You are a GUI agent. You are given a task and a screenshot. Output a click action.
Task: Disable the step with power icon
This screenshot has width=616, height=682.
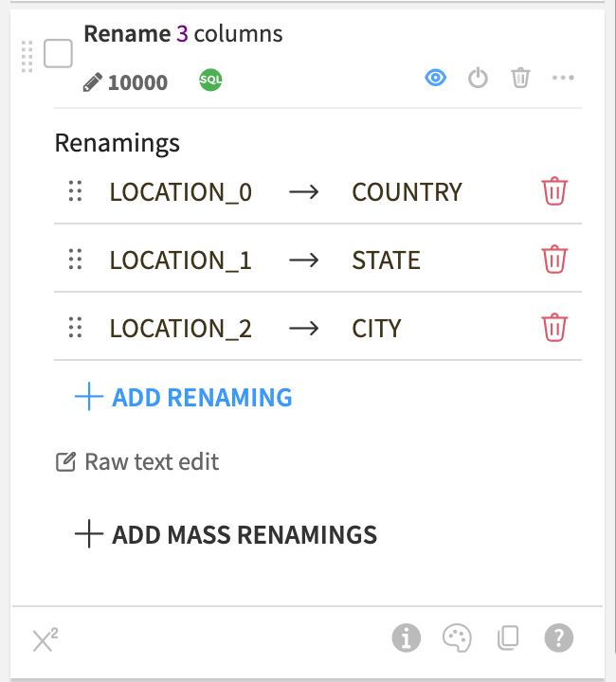pos(479,79)
